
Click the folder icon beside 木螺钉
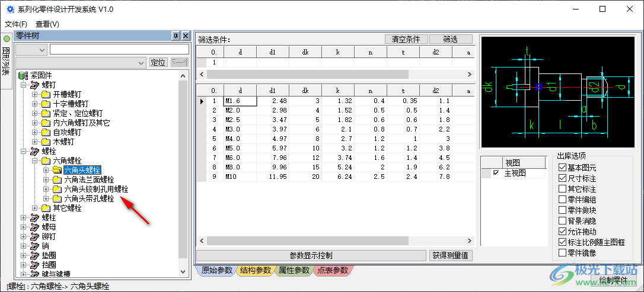tap(46, 142)
